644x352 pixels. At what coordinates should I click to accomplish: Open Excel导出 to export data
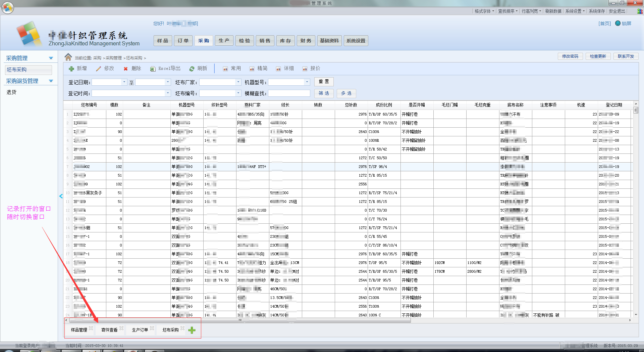click(x=165, y=69)
